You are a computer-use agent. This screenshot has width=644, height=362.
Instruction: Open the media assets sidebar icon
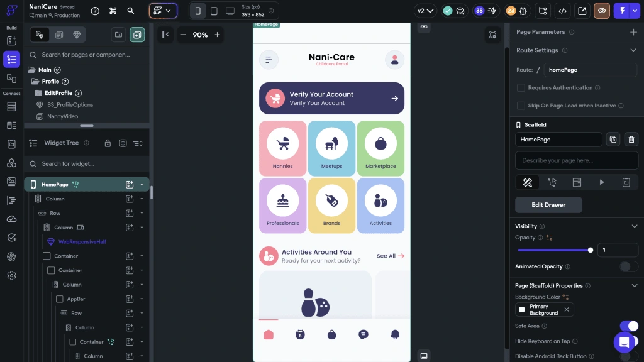point(11,182)
